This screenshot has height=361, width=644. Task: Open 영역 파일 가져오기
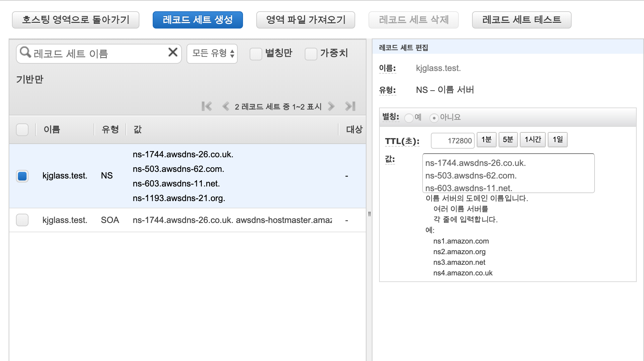point(305,20)
